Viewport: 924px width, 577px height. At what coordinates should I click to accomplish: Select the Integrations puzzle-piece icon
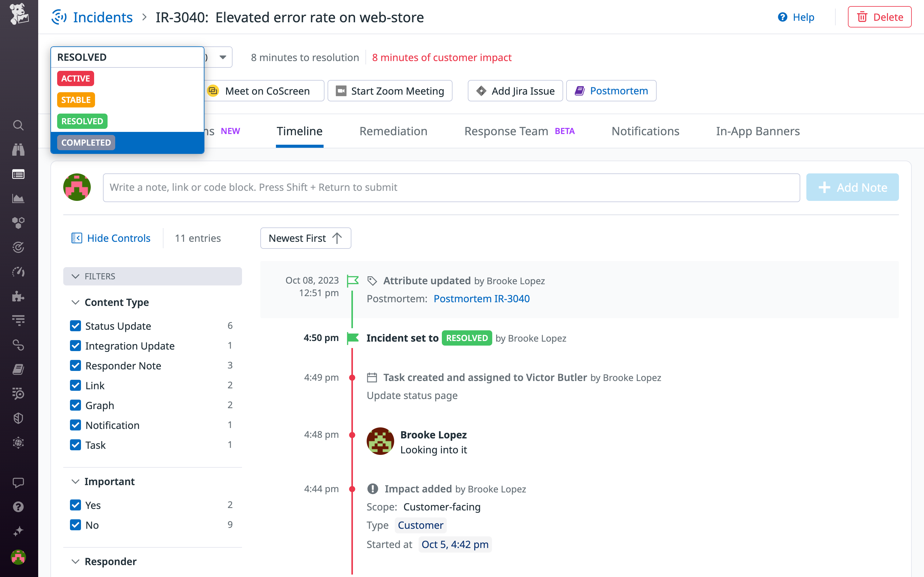pos(18,296)
